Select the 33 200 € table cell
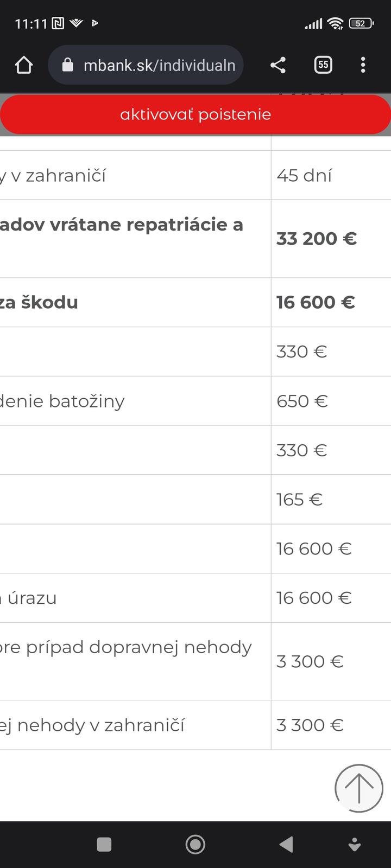Screen dimensions: 391x868 pos(317,239)
